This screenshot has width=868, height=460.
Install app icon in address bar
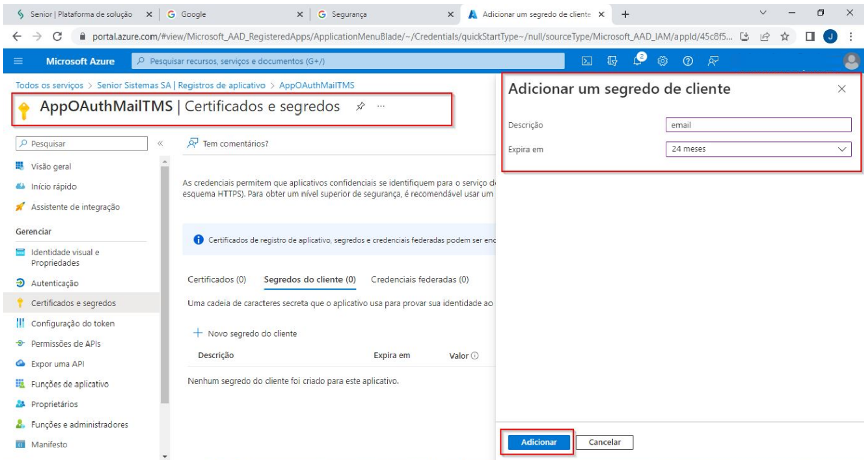pyautogui.click(x=744, y=36)
